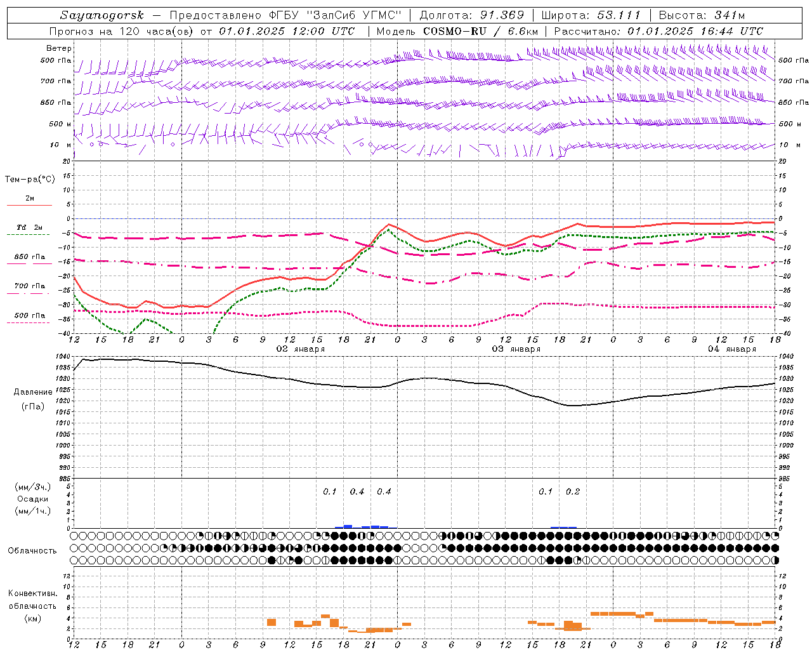Click the "Ветер" wind panel label
Image resolution: width=812 pixels, height=650 pixels.
pos(59,48)
